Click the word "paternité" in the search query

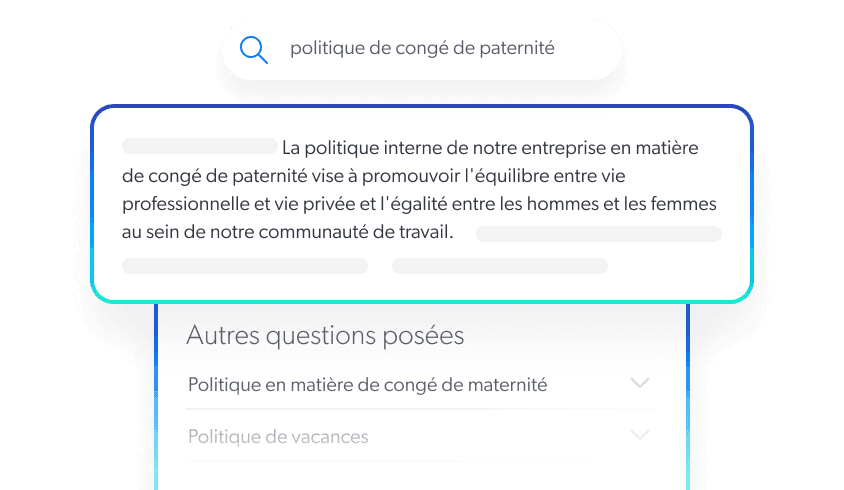point(517,48)
